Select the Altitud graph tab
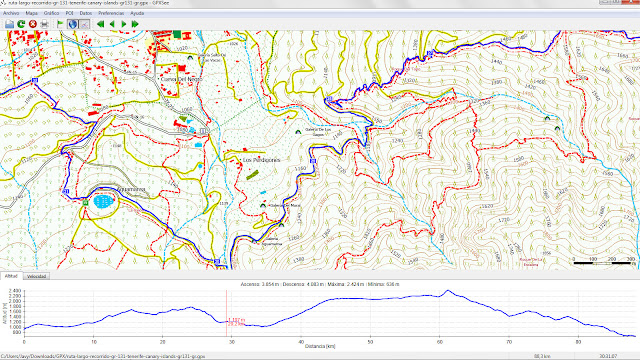The image size is (640, 360). click(x=11, y=276)
